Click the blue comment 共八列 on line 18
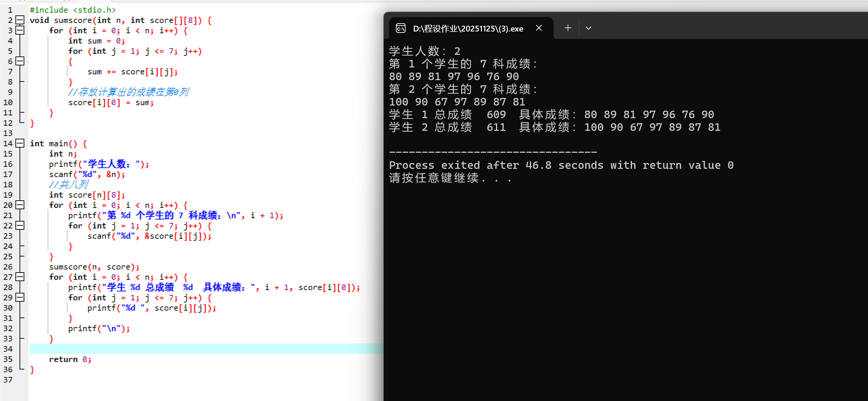The width and height of the screenshot is (868, 401). [x=69, y=184]
